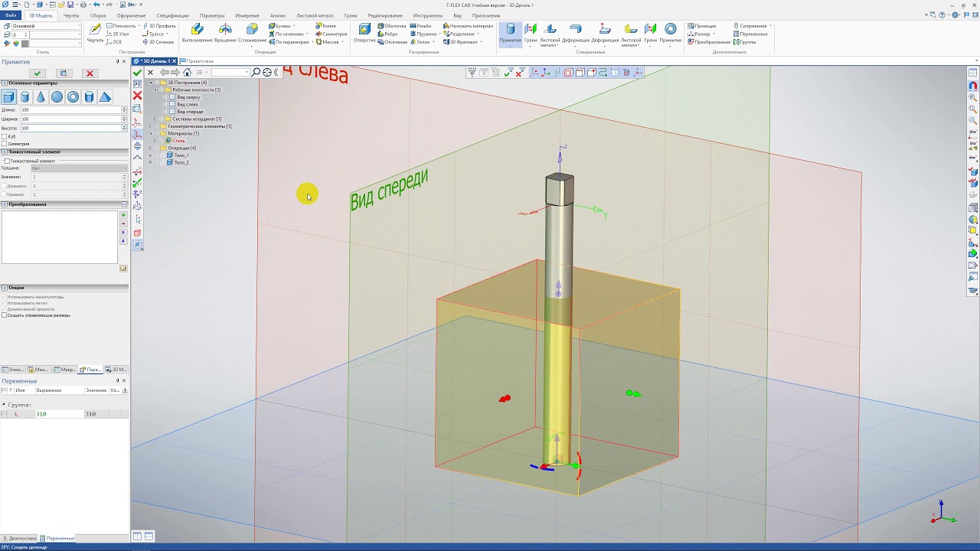This screenshot has height=551, width=980.
Task: Click the Длина value input field
Action: click(x=71, y=110)
